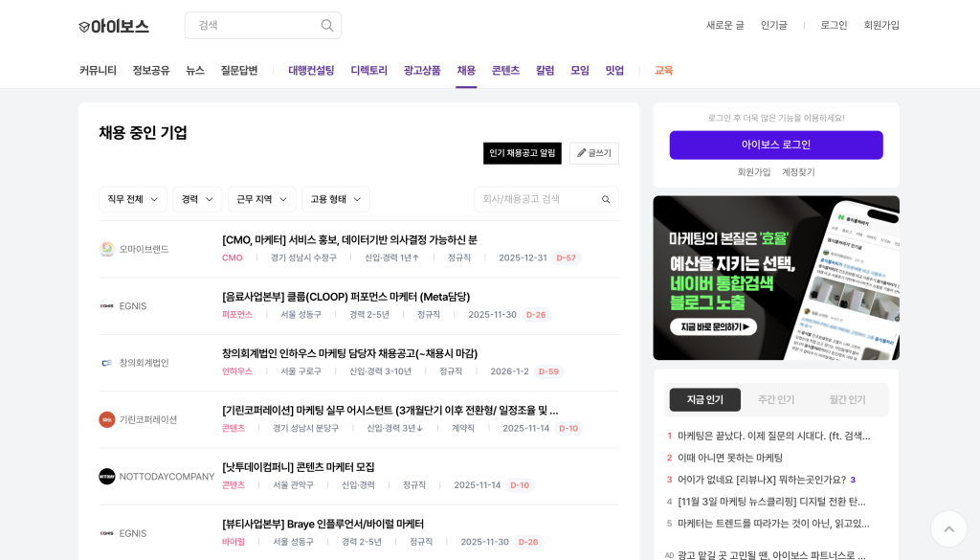
Task: Select the 커뮤니티 menu item
Action: [99, 70]
